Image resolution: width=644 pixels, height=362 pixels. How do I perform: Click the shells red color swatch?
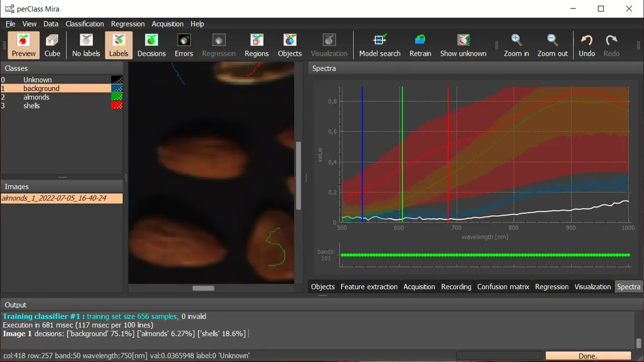click(x=117, y=106)
